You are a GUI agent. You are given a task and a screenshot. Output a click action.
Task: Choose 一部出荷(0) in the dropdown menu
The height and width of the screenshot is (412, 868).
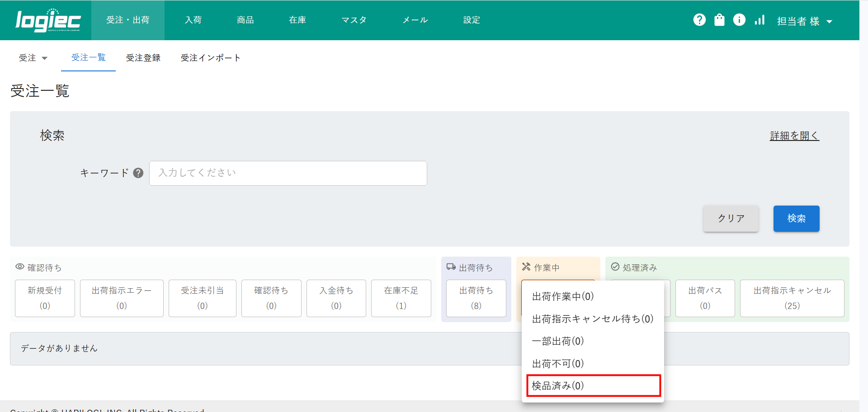point(558,341)
